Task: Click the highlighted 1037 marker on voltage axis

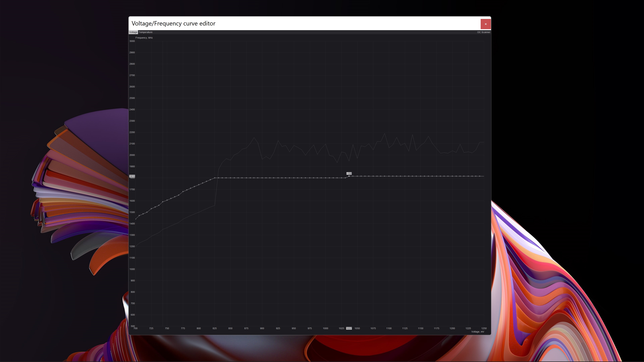Action: pos(349,328)
